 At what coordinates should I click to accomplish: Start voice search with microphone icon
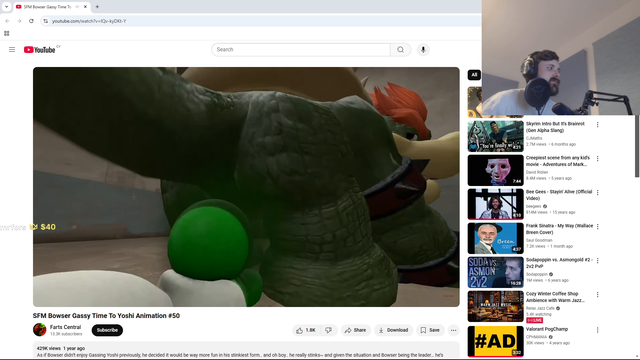423,49
